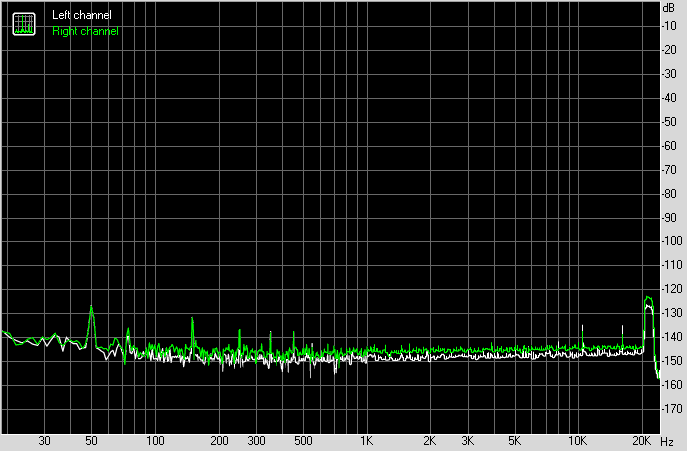Click the "200" frequency axis label
This screenshot has width=687, height=451.
coord(219,441)
